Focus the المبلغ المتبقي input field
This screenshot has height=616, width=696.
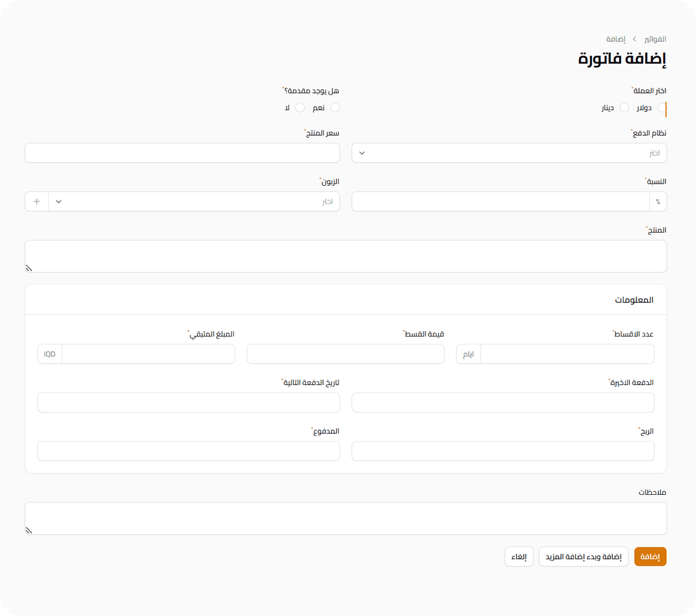149,354
